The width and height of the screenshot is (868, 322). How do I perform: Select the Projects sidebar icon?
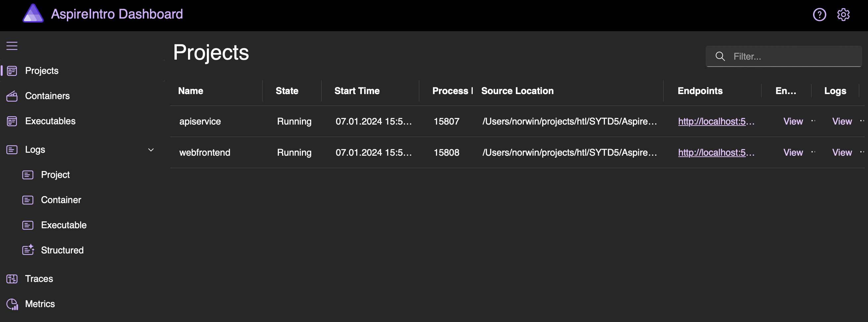[12, 71]
